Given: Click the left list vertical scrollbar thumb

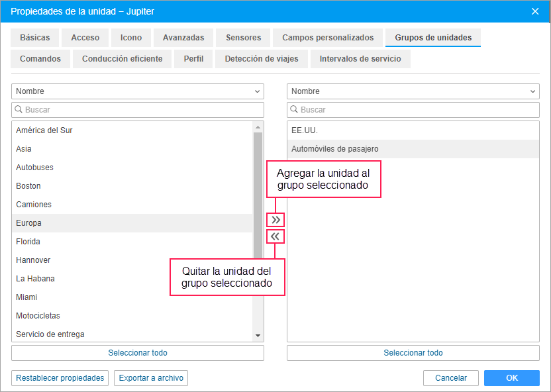Looking at the screenshot, I should (x=258, y=197).
